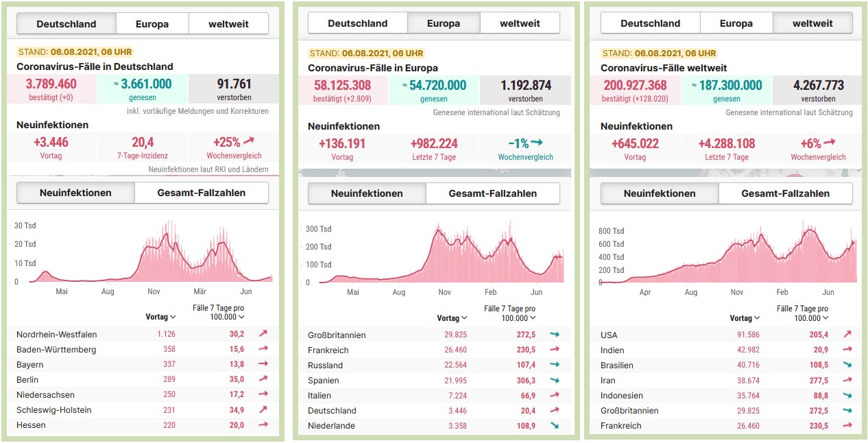Click the Bayern entry in the state list
868x443 pixels.
30,365
